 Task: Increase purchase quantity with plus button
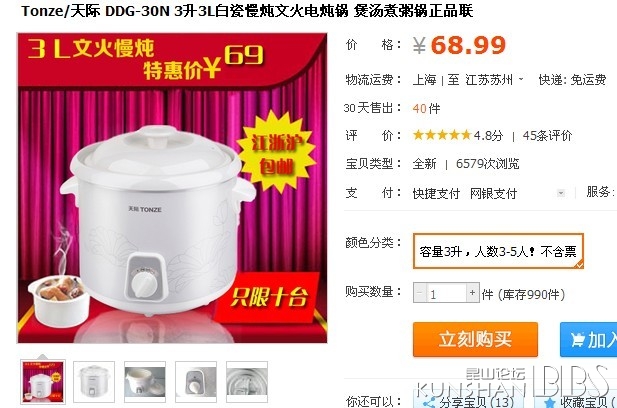pyautogui.click(x=473, y=293)
